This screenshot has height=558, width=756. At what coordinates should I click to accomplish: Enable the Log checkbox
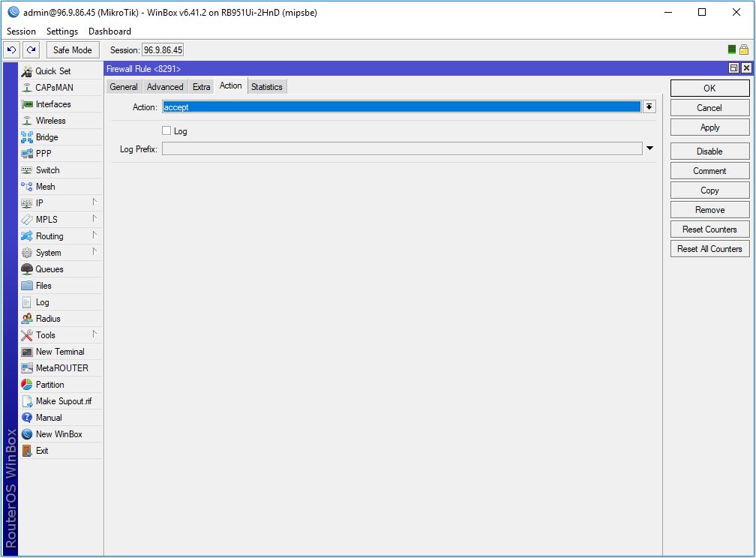coord(166,130)
